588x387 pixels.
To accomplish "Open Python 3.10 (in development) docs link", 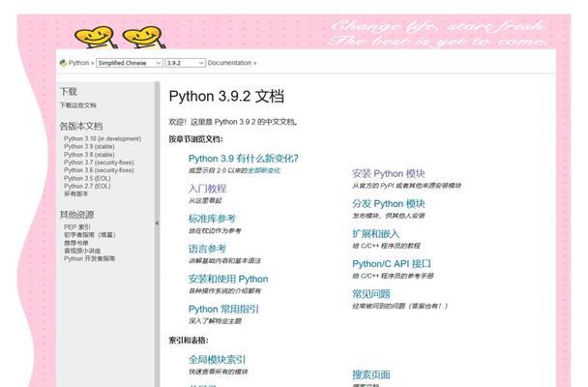I will [103, 138].
